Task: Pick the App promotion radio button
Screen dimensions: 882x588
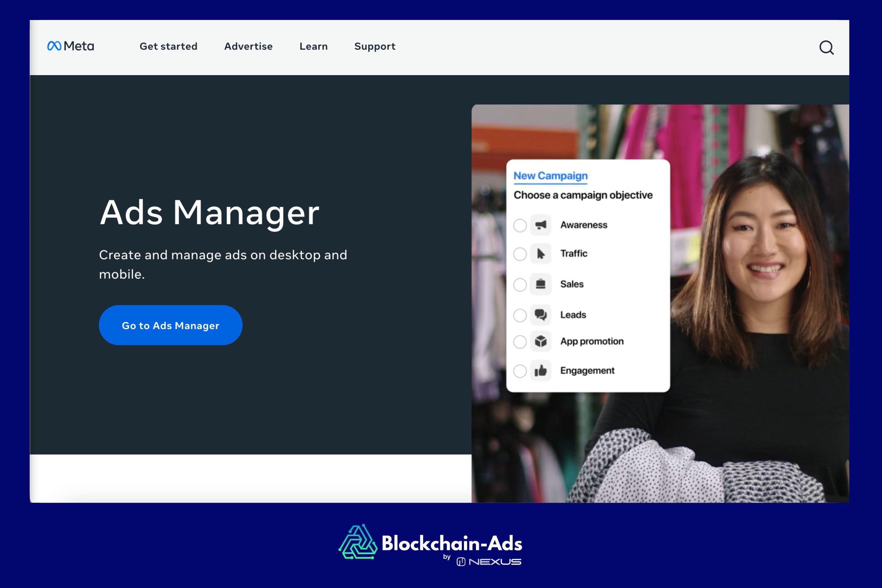Action: tap(520, 342)
